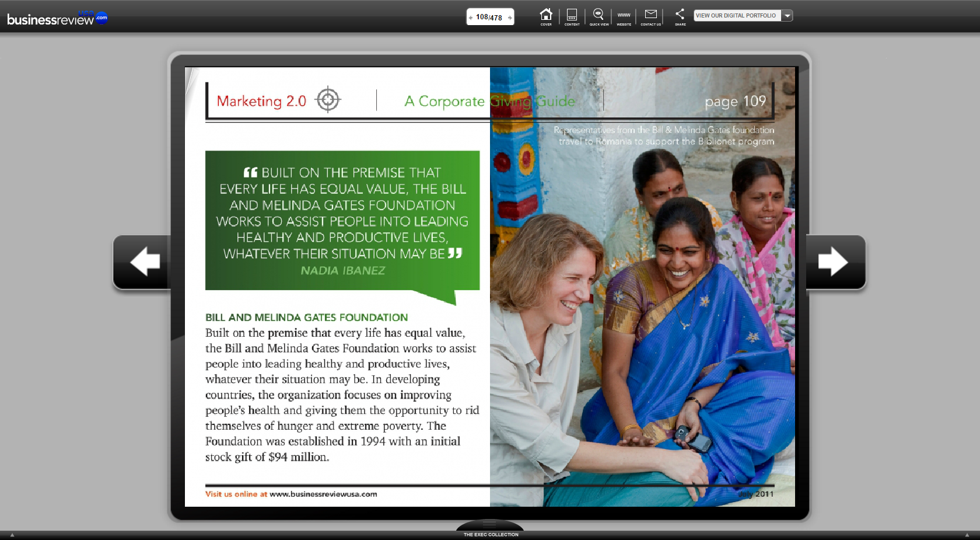Step to next page in page counter
Image resolution: width=980 pixels, height=540 pixels.
[x=510, y=18]
